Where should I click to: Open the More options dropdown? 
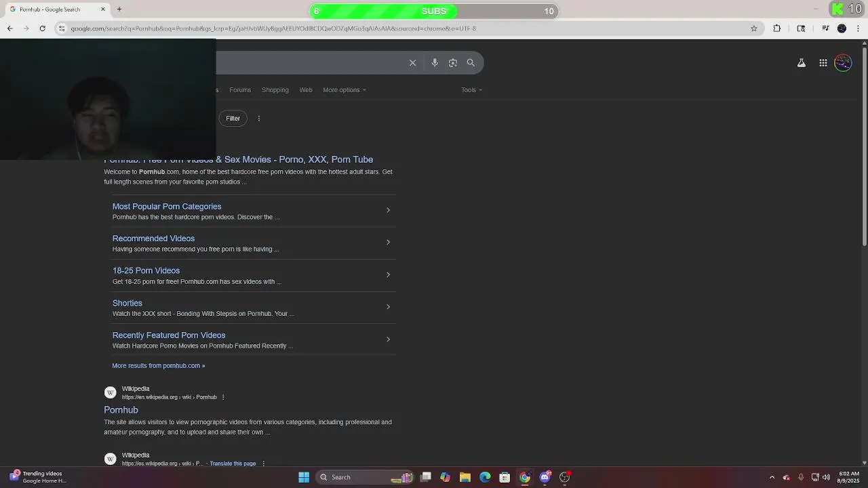[344, 89]
